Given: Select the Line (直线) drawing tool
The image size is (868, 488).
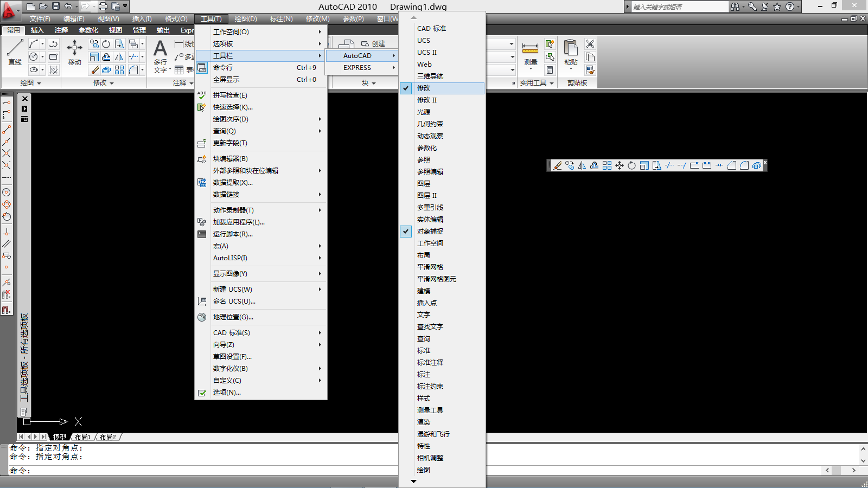Looking at the screenshot, I should click(x=15, y=52).
